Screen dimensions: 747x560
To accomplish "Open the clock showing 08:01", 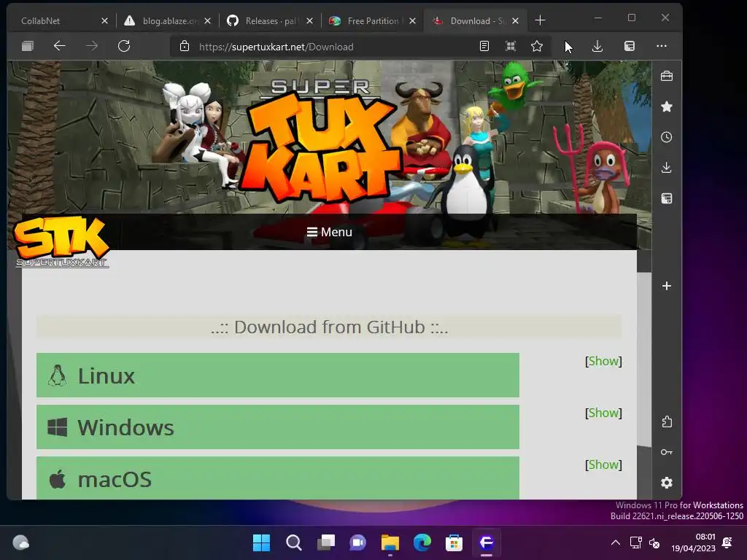I will tap(694, 542).
